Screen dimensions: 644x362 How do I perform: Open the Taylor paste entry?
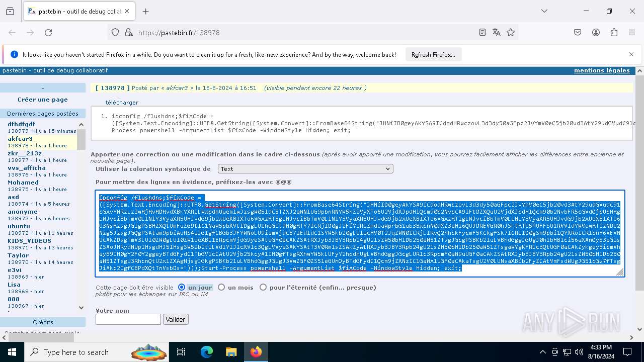(18, 255)
